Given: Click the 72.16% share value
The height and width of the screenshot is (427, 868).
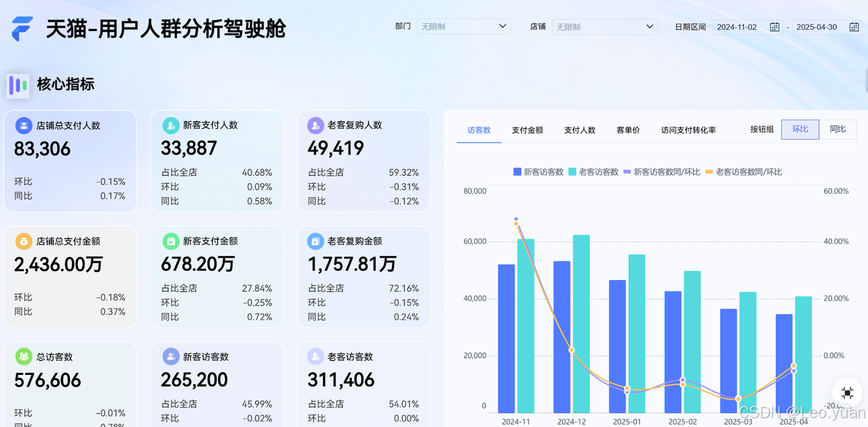Looking at the screenshot, I should (x=403, y=289).
